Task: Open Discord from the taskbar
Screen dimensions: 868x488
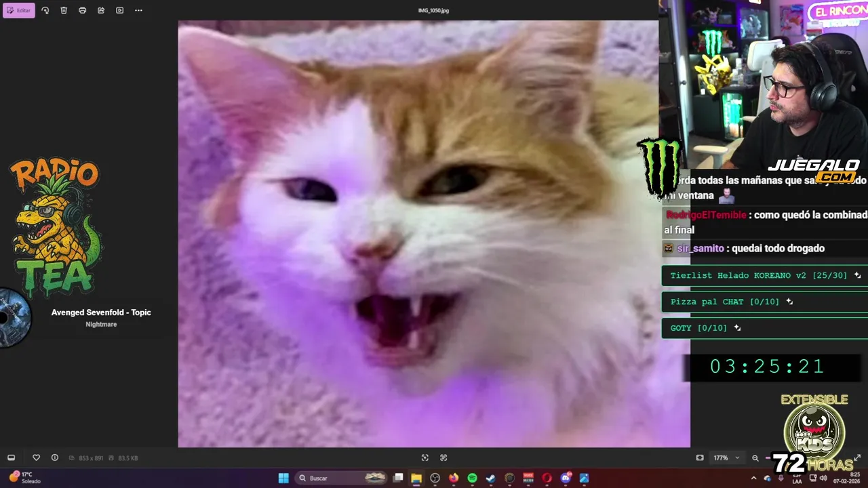Action: pyautogui.click(x=566, y=478)
